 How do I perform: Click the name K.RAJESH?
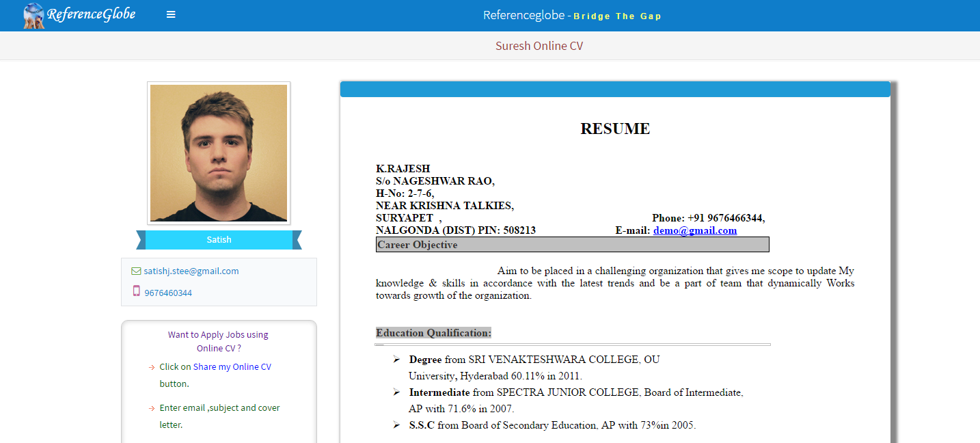tap(403, 169)
